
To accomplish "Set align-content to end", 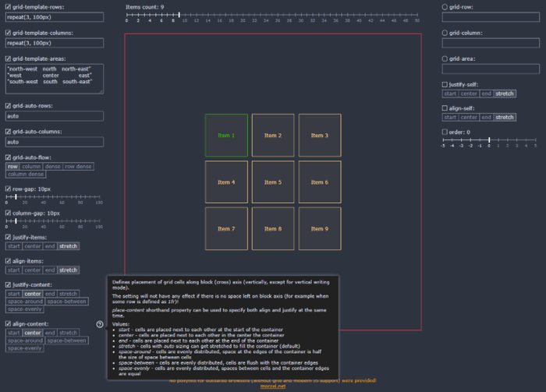I will [50, 333].
